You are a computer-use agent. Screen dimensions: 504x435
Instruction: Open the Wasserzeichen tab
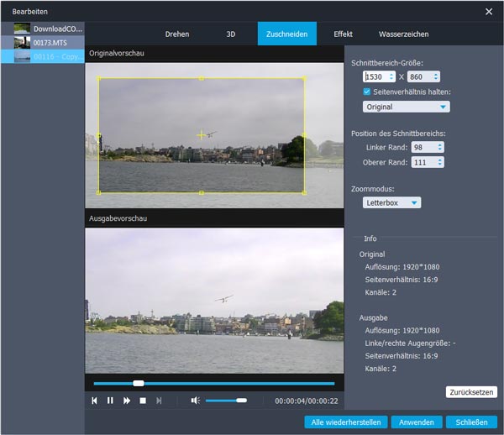pyautogui.click(x=403, y=34)
